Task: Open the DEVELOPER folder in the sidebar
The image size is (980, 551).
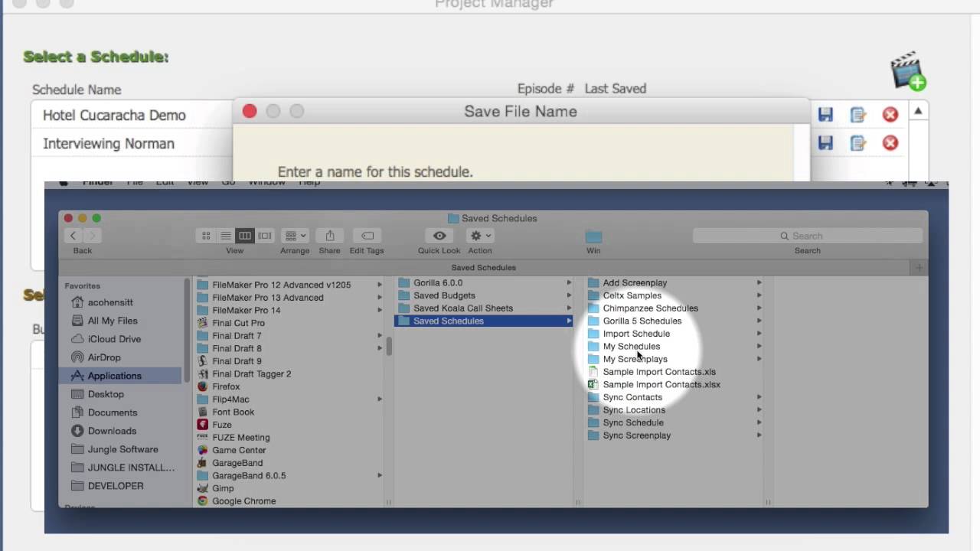Action: 116,486
